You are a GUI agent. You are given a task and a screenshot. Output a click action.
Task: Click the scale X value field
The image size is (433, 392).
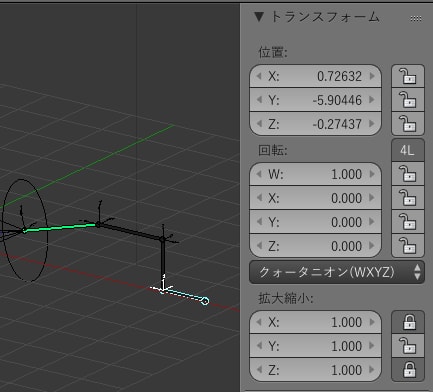315,322
